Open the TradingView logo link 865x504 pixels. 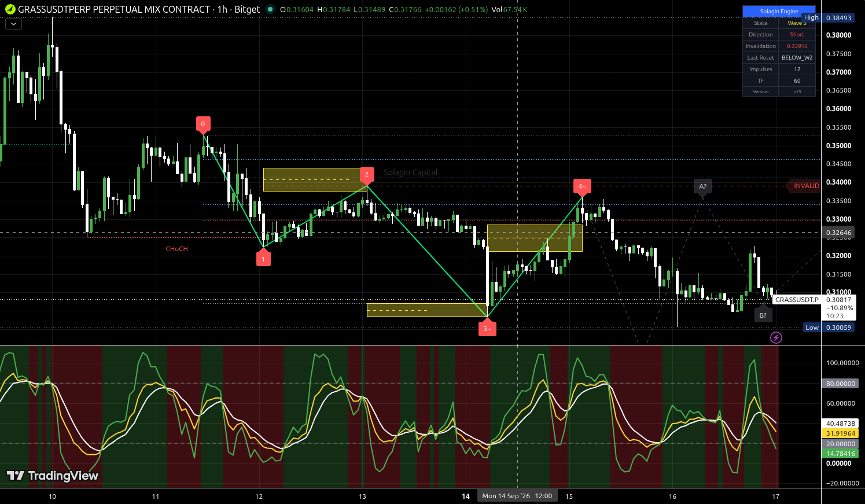pyautogui.click(x=53, y=476)
